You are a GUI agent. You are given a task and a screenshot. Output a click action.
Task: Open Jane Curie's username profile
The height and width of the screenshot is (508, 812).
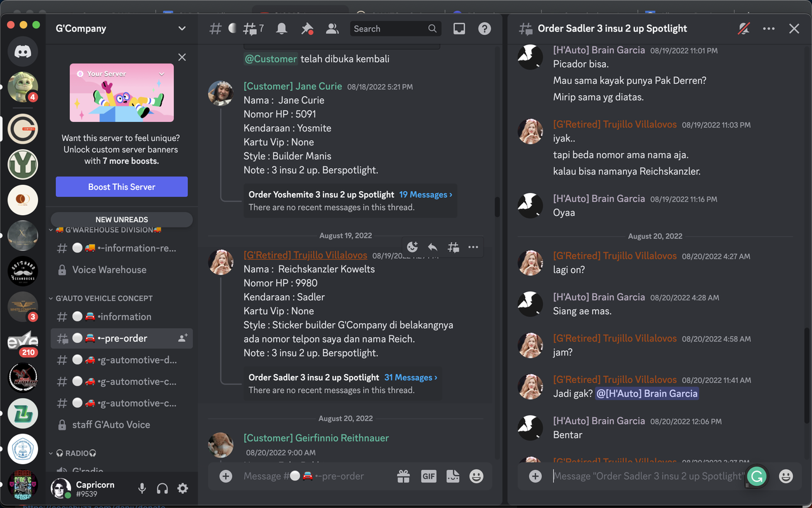(293, 86)
